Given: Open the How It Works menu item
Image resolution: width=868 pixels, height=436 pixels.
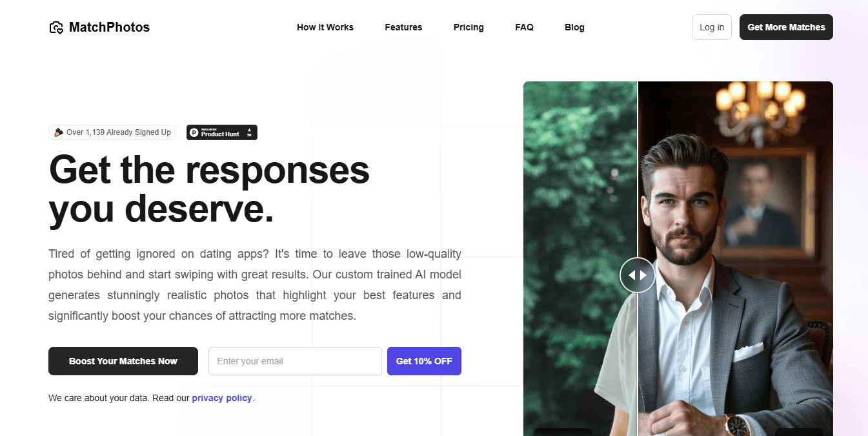Looking at the screenshot, I should click(x=325, y=27).
